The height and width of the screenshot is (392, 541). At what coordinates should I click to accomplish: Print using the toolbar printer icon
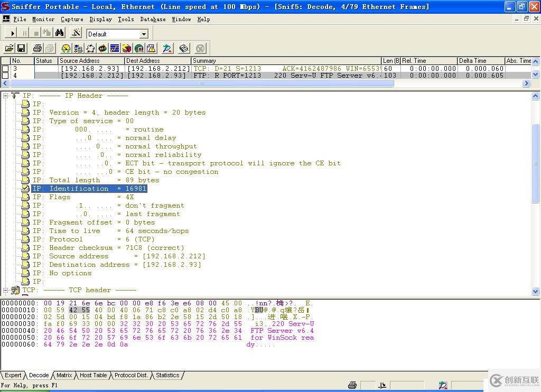tap(38, 49)
